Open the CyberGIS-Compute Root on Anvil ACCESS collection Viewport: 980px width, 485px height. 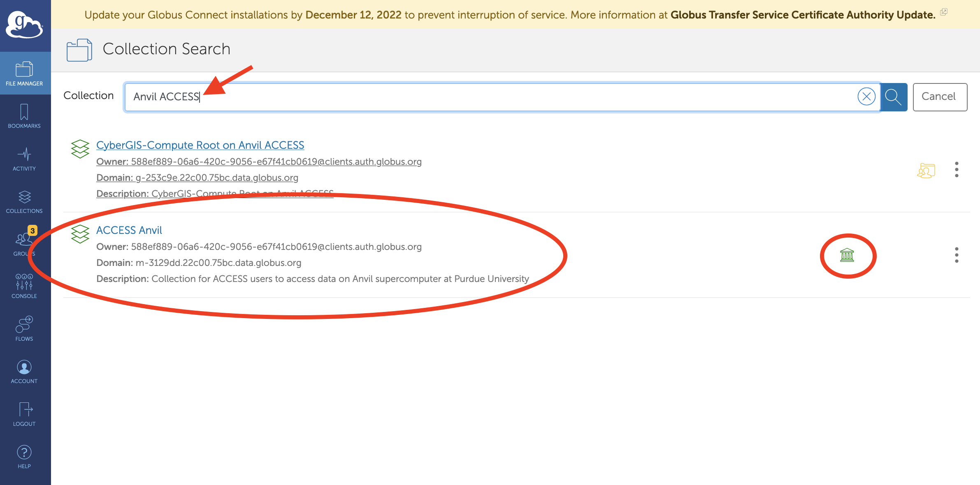point(200,145)
